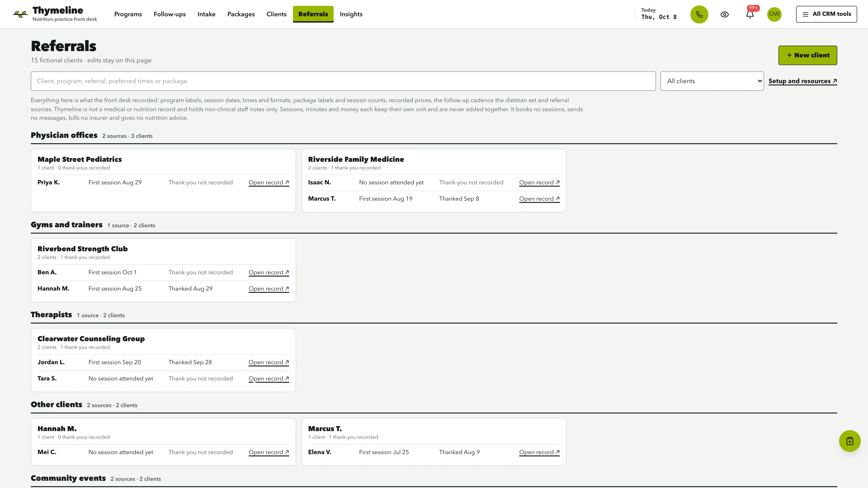Screen dimensions: 868x488
Task: Switch to the Intake tab
Action: [206, 14]
